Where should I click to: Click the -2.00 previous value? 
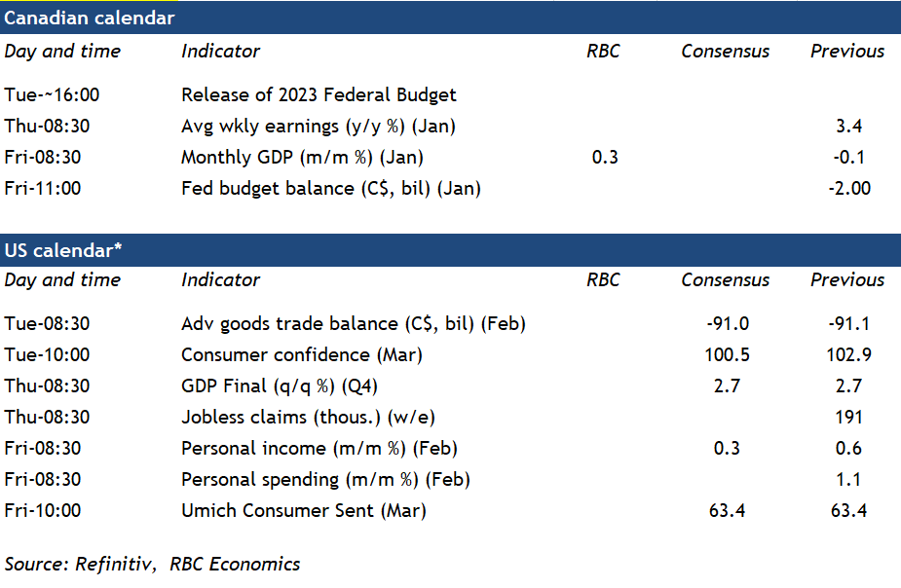point(848,189)
